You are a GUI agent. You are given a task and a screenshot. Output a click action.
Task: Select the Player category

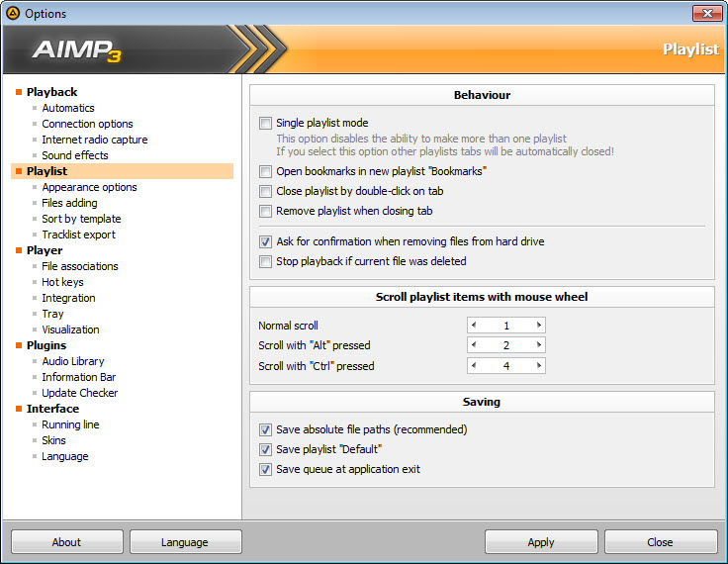[x=45, y=250]
